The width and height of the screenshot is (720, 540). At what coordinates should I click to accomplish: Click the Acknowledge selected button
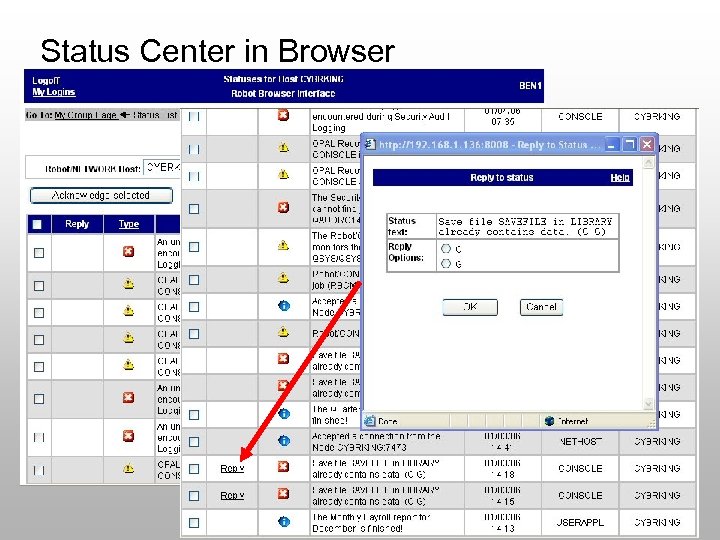pyautogui.click(x=101, y=195)
